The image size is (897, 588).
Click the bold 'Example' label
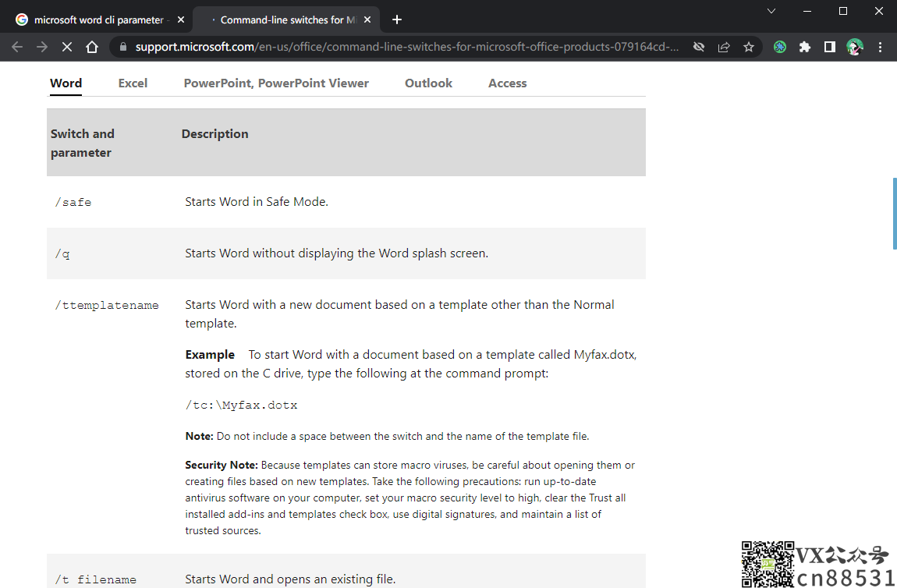[210, 355]
